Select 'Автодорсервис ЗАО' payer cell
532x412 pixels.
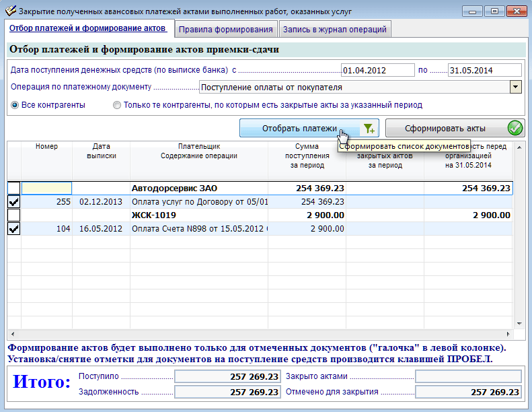pos(199,188)
